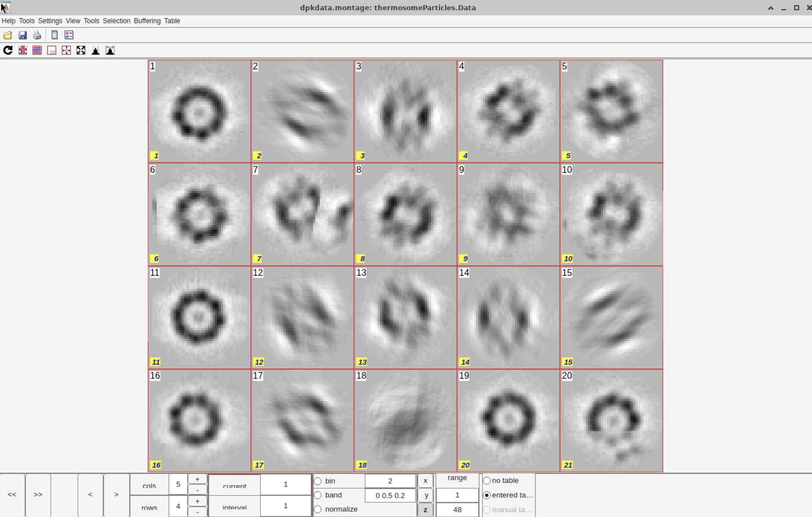Screen dimensions: 812x517
Task: Enable the bin radio option
Action: 318,481
